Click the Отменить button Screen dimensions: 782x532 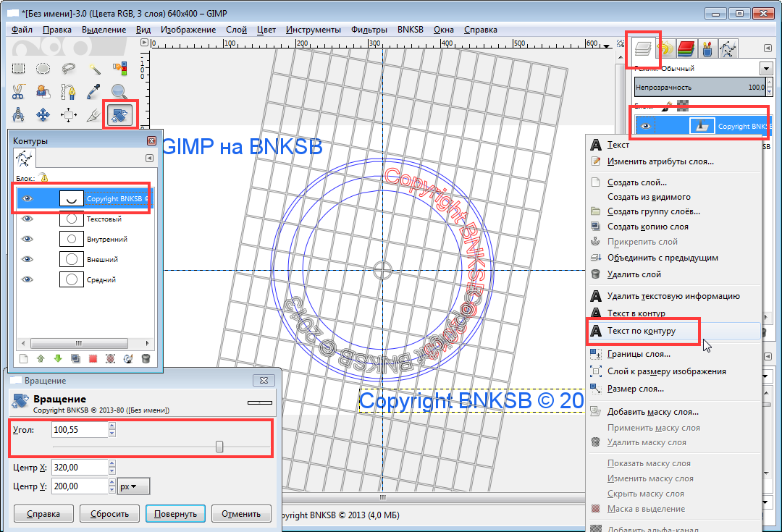point(241,514)
